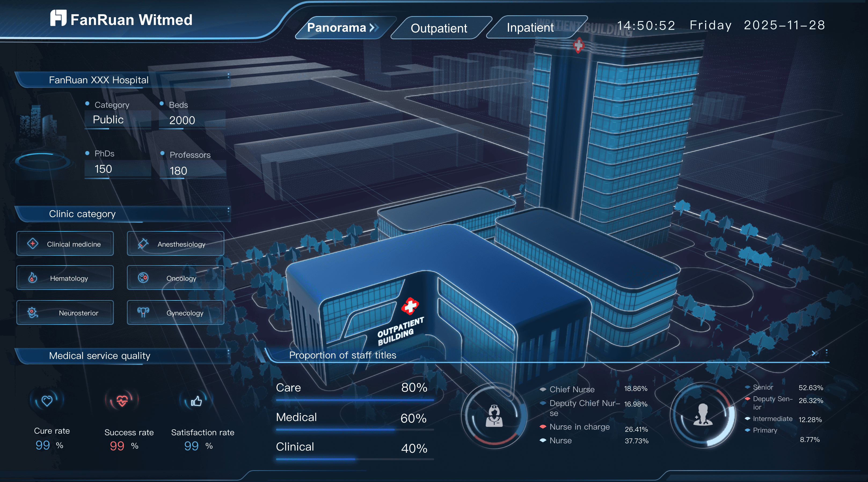Click the Cure rate 99 value
The image size is (868, 482).
point(43,445)
